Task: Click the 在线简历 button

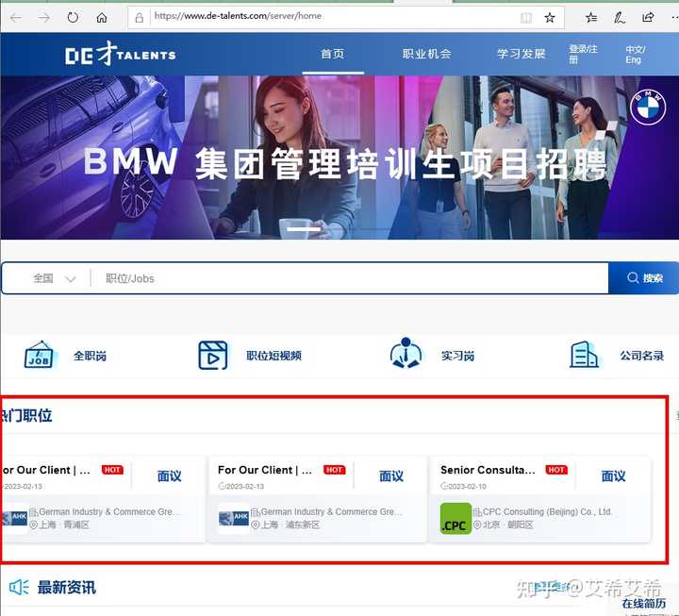Action: [643, 604]
